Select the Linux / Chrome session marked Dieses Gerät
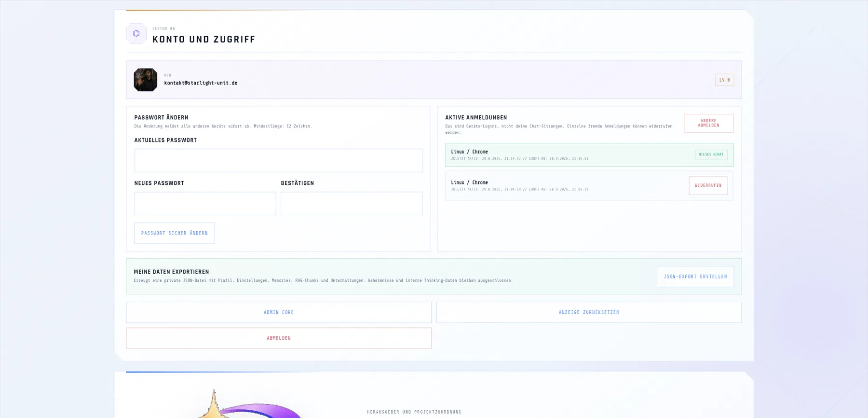 tap(589, 155)
